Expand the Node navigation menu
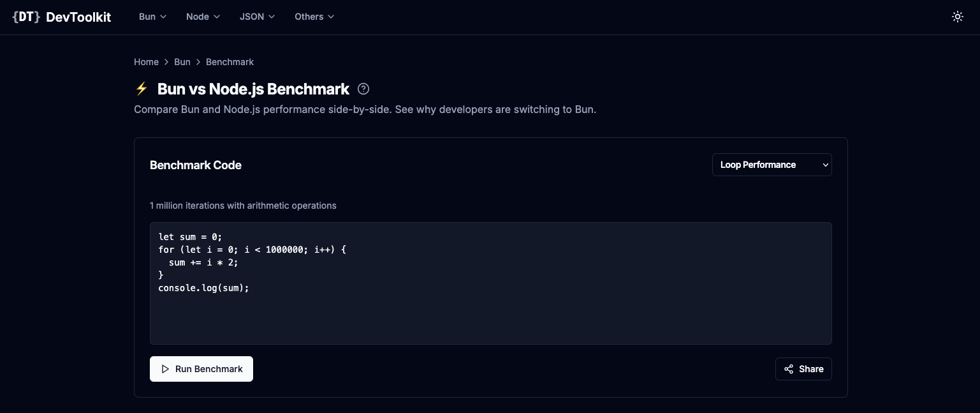The height and width of the screenshot is (413, 980). (x=203, y=17)
